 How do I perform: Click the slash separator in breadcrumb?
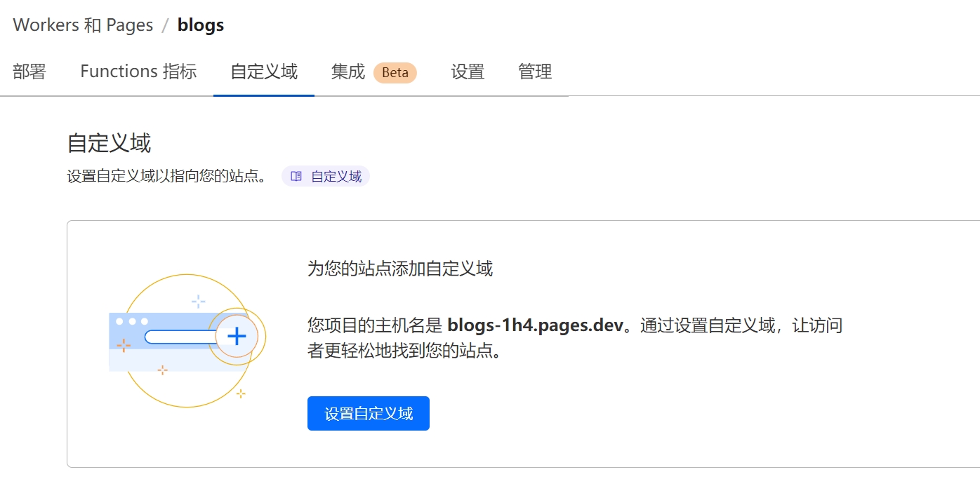tap(166, 25)
